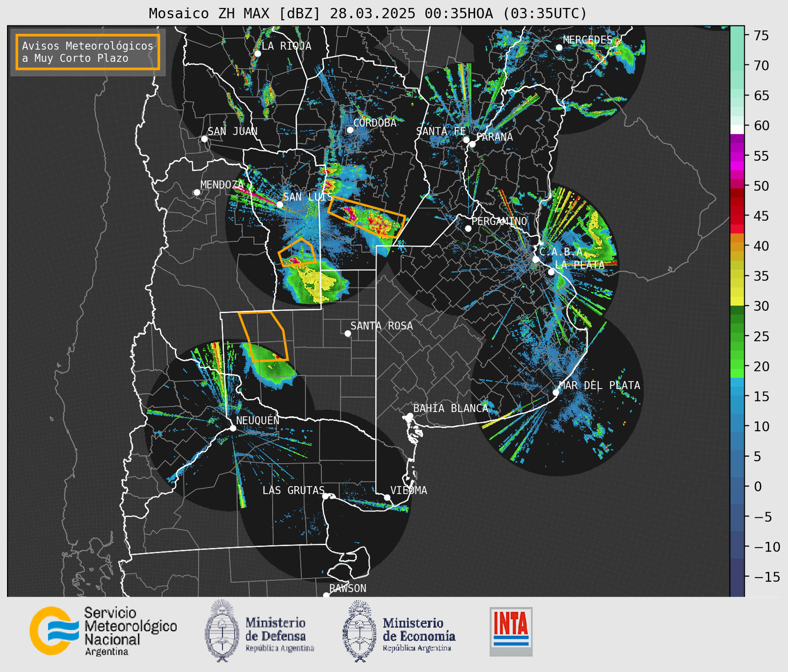Screen dimensions: 788x672
Task: Click the MAR DEL PLATA label text
Action: coord(599,386)
